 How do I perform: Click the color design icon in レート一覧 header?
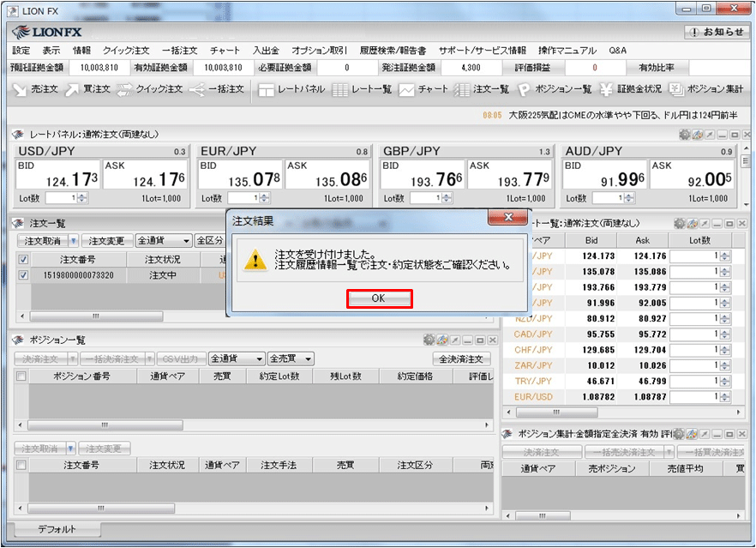click(693, 223)
